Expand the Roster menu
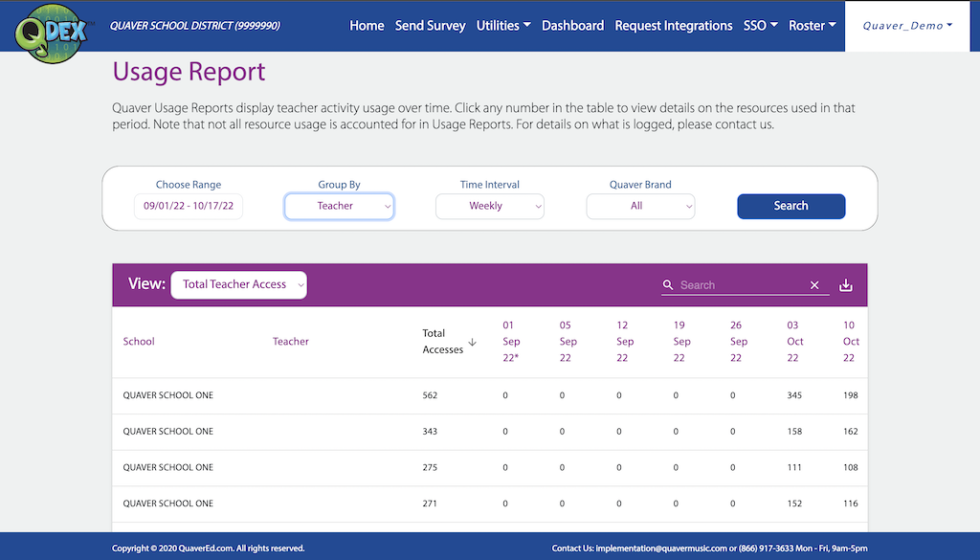 tap(812, 26)
